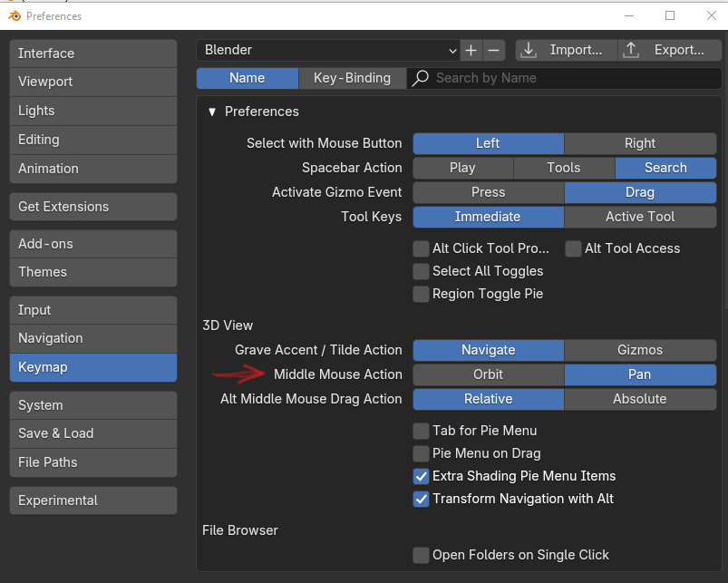Export the current keymap configuration

669,50
